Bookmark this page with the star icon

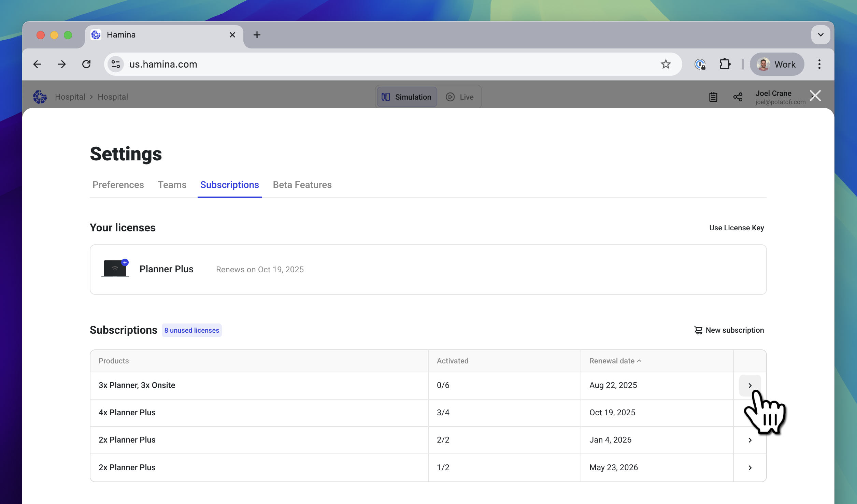(666, 64)
